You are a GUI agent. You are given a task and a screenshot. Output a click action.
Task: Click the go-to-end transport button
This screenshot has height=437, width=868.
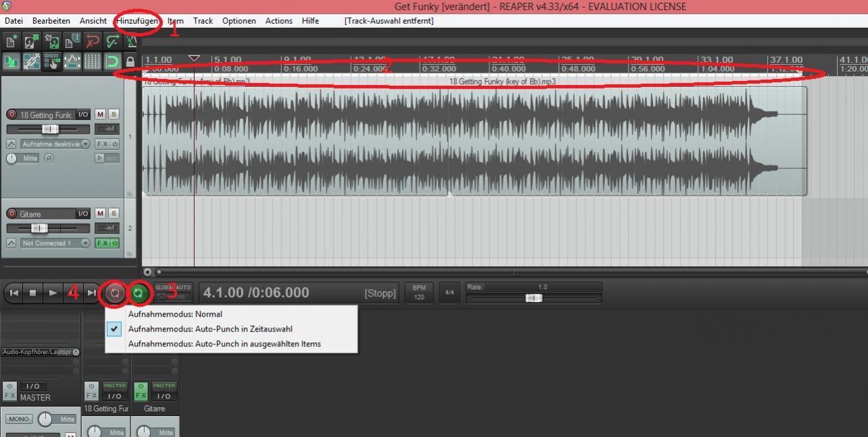[92, 293]
